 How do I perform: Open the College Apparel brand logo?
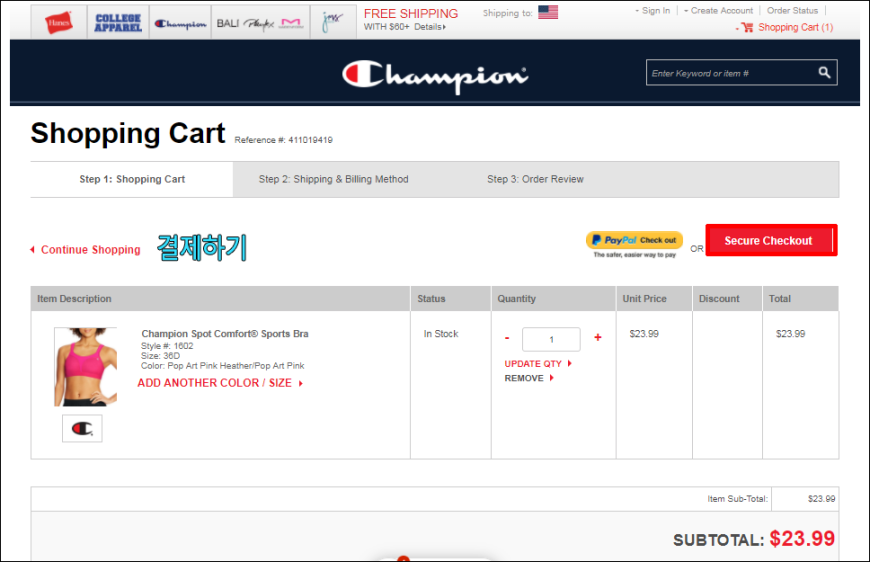118,23
